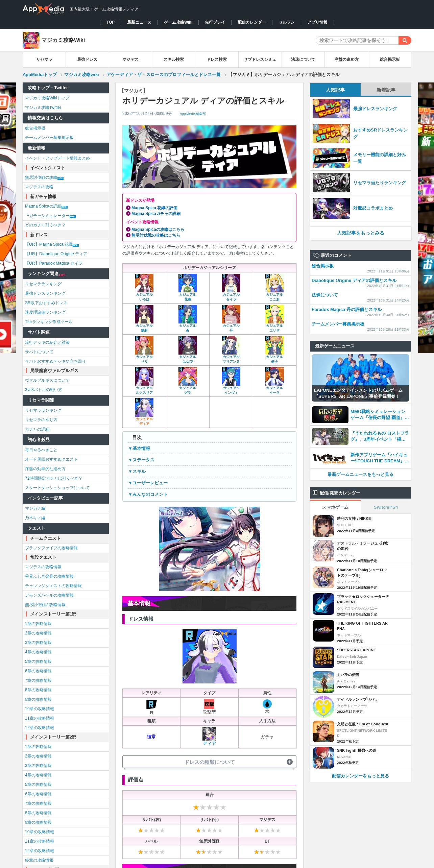Open the 対魔忍コラボまとめ article thumbnail
Image resolution: width=434 pixels, height=868 pixels.
point(331,208)
